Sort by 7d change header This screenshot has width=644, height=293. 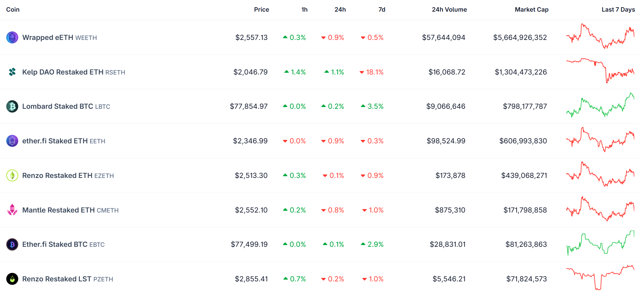[382, 9]
